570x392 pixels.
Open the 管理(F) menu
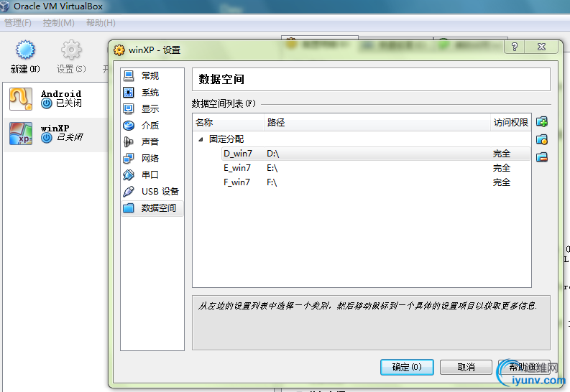[x=17, y=23]
